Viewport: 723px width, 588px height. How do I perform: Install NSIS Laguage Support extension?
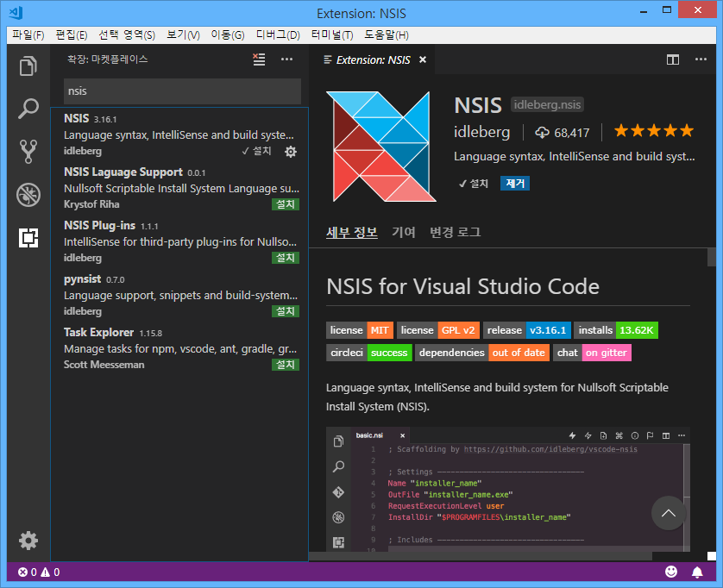pyautogui.click(x=286, y=204)
